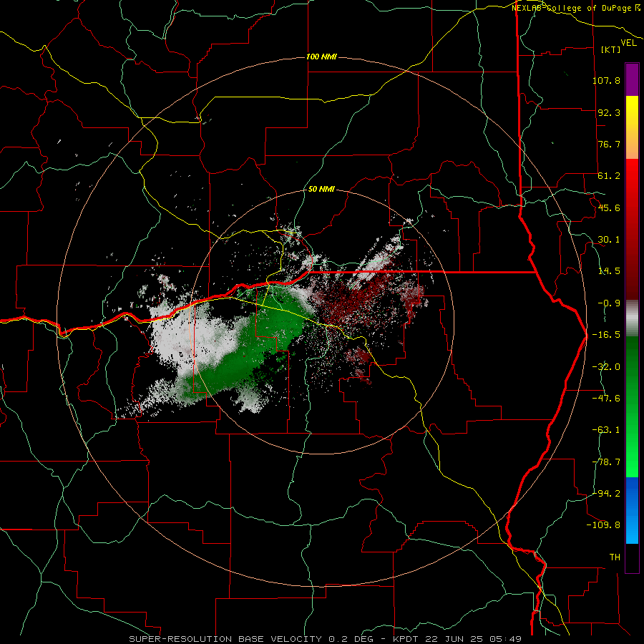644x644 pixels.
Task: Pick the blue segment of the color bar
Action: (632, 510)
